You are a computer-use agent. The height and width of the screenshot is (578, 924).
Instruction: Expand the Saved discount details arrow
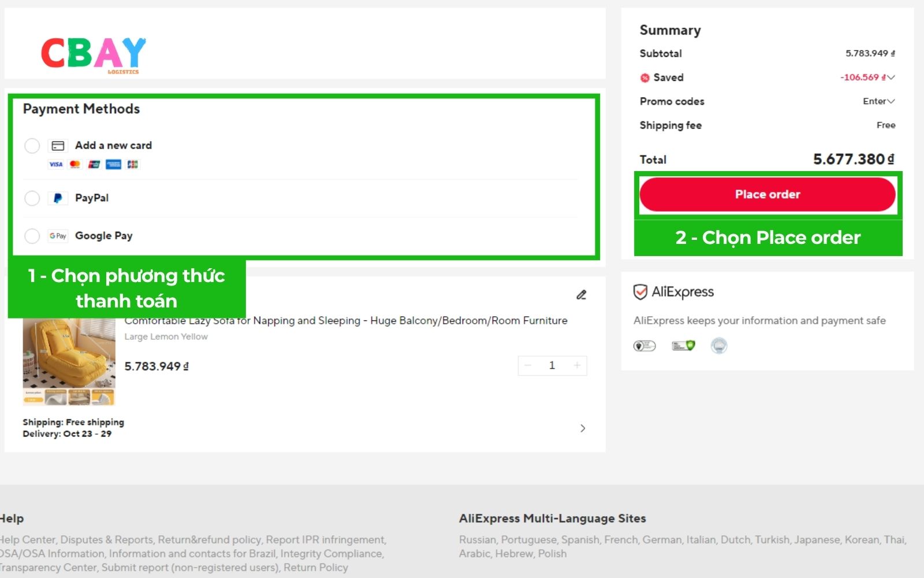(891, 77)
